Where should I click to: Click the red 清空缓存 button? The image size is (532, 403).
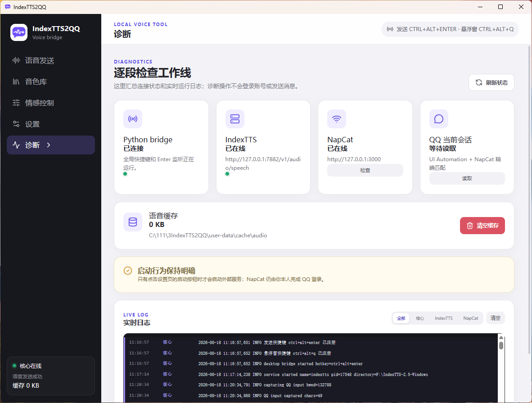482,226
